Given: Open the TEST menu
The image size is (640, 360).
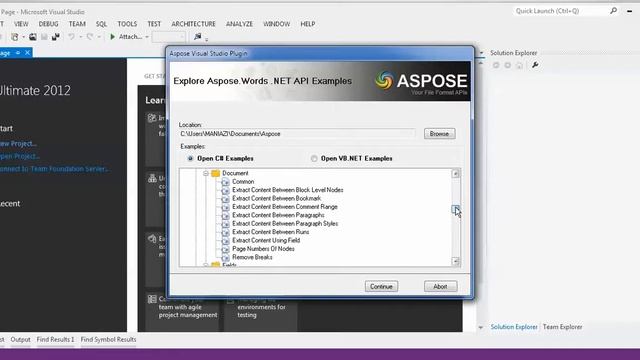Looking at the screenshot, I should coord(154,24).
